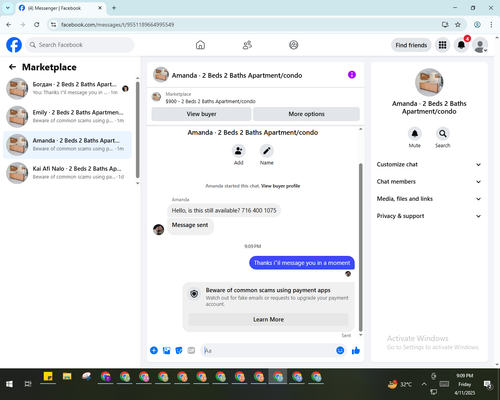Open Facebook Home icon
Viewport: 500px width, 400px height.
pos(200,45)
